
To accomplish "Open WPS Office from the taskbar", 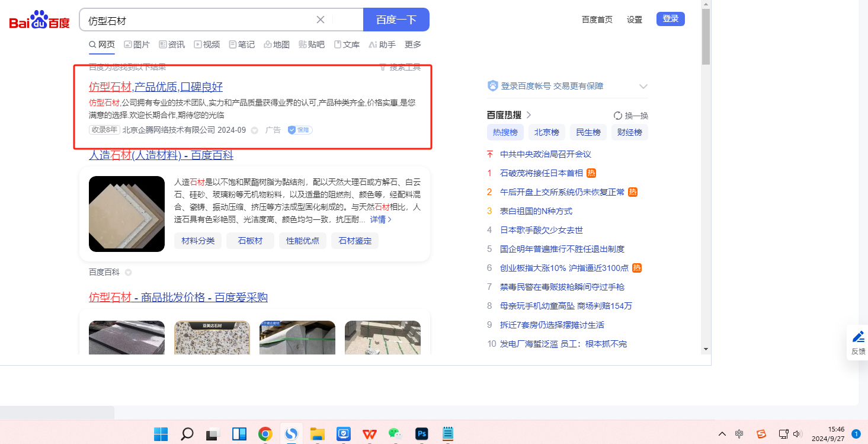I will [x=369, y=434].
